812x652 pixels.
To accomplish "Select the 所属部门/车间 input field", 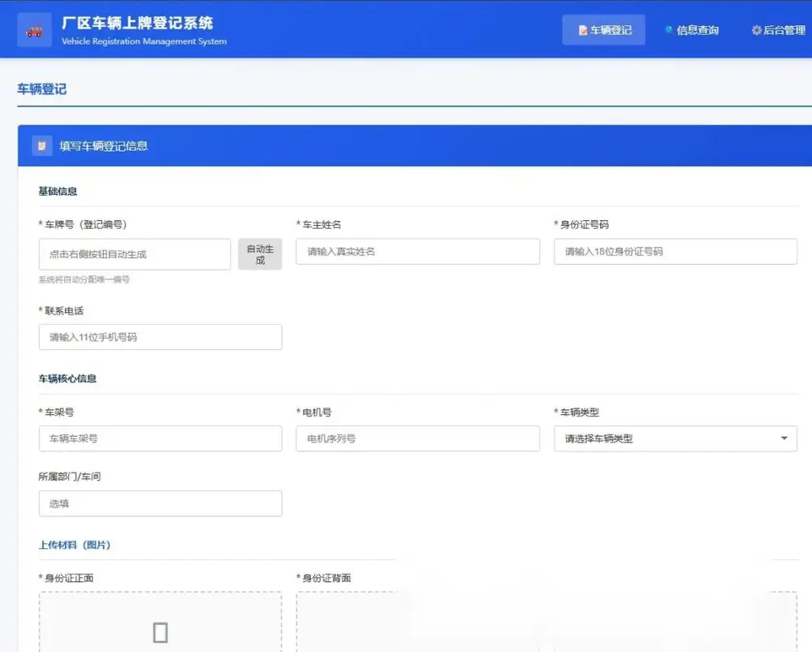I will tap(161, 503).
